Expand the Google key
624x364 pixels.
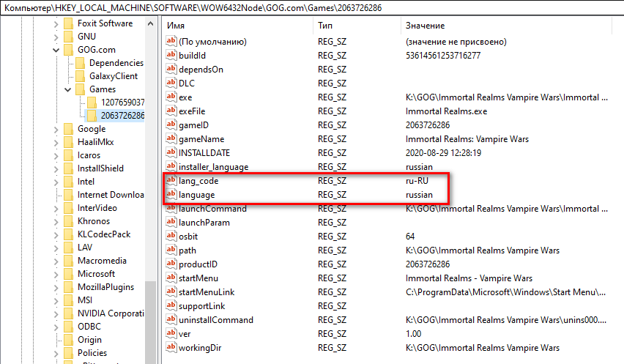pos(56,129)
